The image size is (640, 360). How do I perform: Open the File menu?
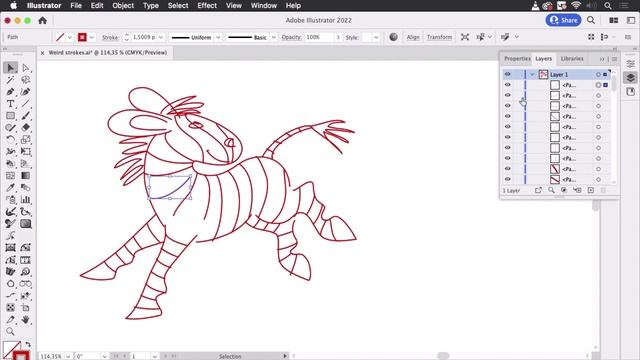tap(76, 6)
